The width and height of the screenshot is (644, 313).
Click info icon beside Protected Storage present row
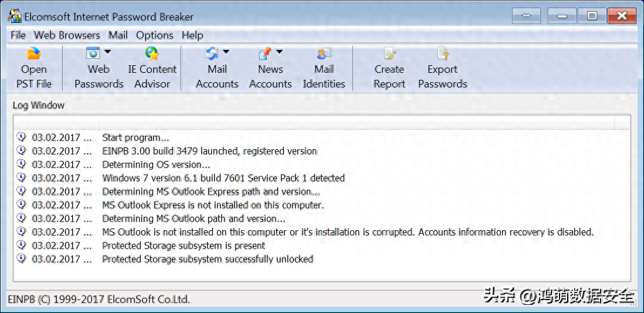(x=21, y=245)
